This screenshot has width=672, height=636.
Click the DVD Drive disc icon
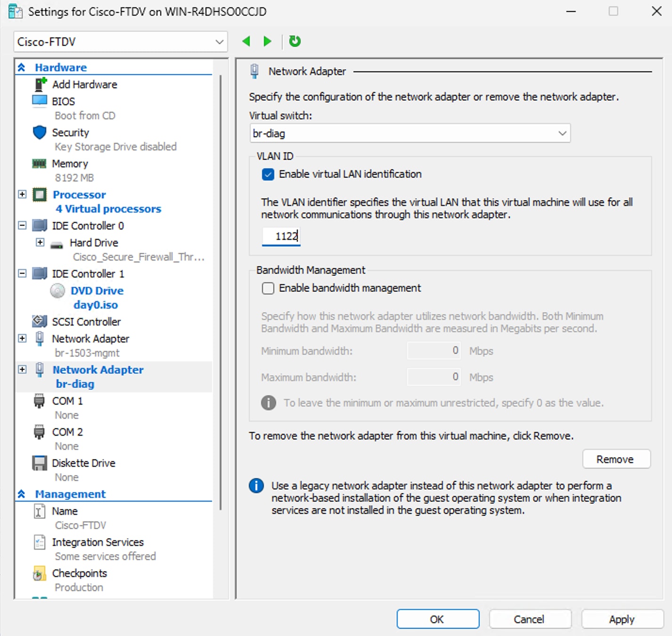[x=57, y=291]
